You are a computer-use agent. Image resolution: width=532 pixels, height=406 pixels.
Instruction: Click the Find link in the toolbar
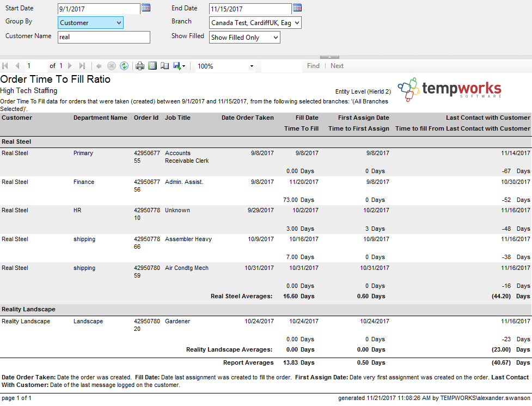point(313,66)
